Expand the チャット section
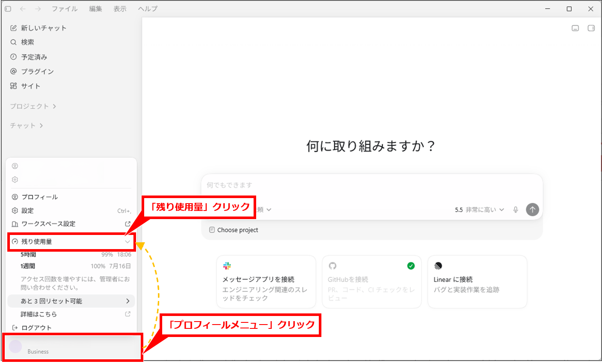This screenshot has width=602, height=364. 26,125
